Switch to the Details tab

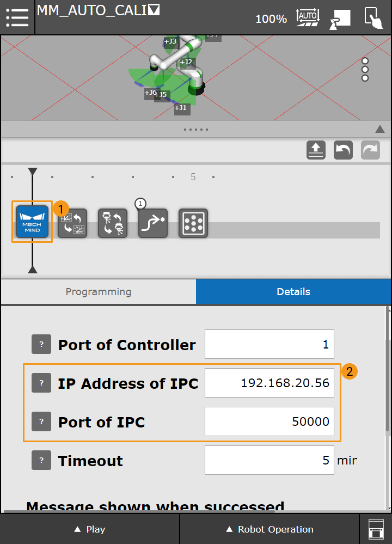coord(293,292)
